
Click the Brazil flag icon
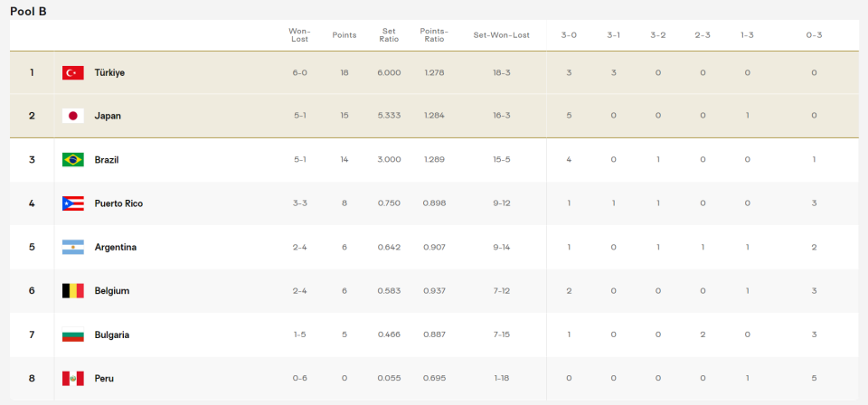[73, 160]
